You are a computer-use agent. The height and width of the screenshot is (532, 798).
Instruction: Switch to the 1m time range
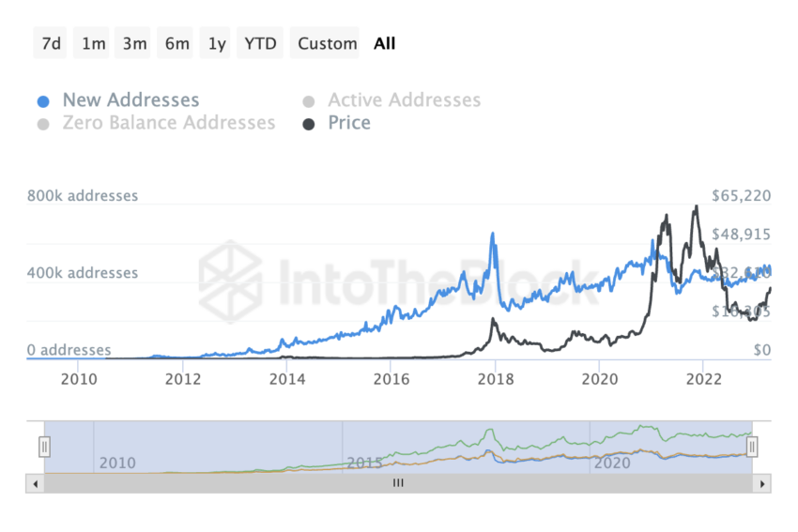pos(94,43)
